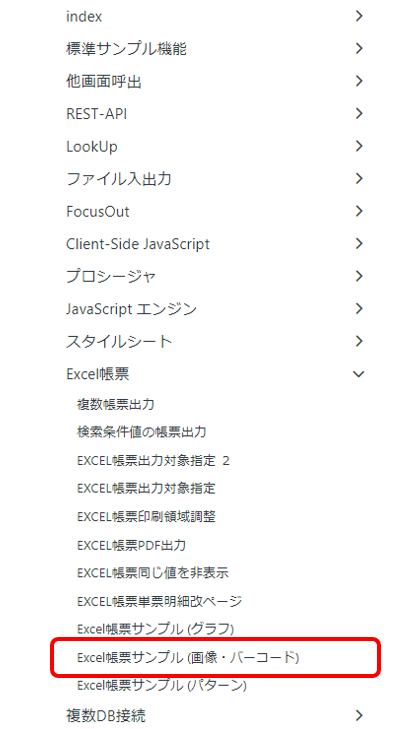This screenshot has width=400, height=729.
Task: Open the 他画面呼出 menu item
Action: pyautogui.click(x=104, y=81)
